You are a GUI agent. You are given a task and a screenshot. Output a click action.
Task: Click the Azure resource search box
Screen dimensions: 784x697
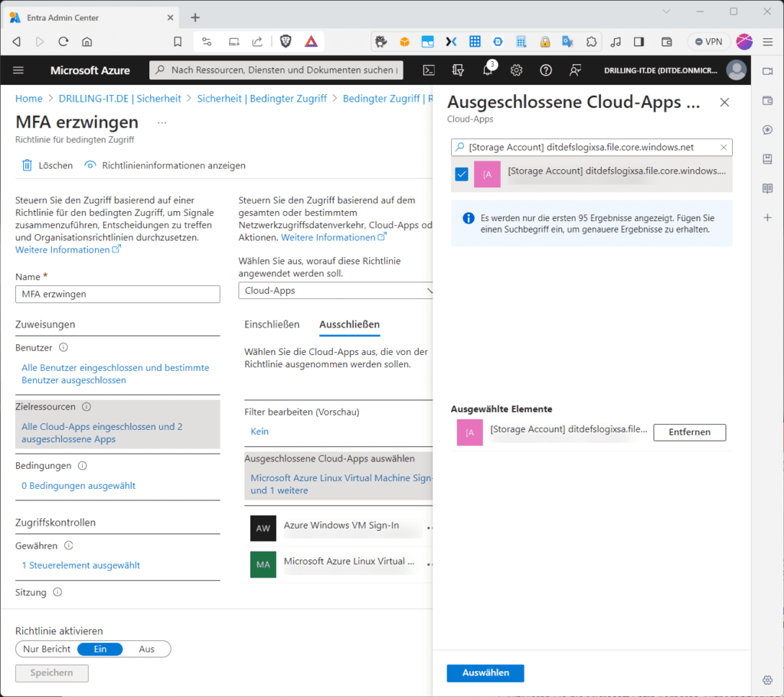pyautogui.click(x=276, y=70)
